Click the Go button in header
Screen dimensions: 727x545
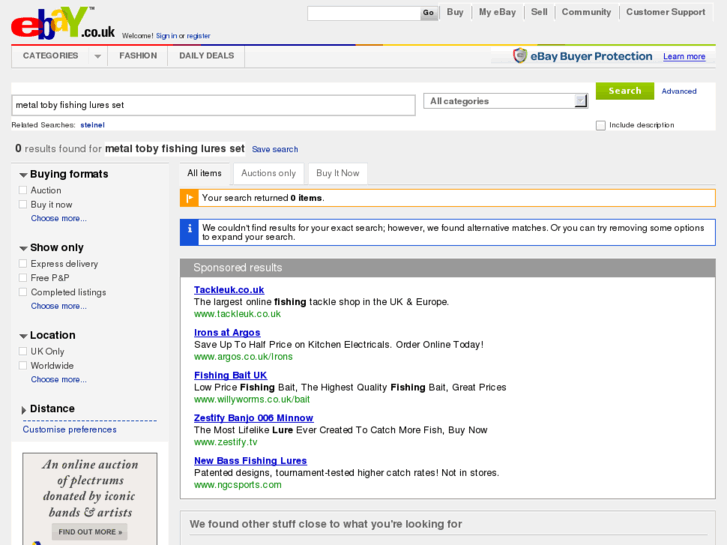(428, 13)
